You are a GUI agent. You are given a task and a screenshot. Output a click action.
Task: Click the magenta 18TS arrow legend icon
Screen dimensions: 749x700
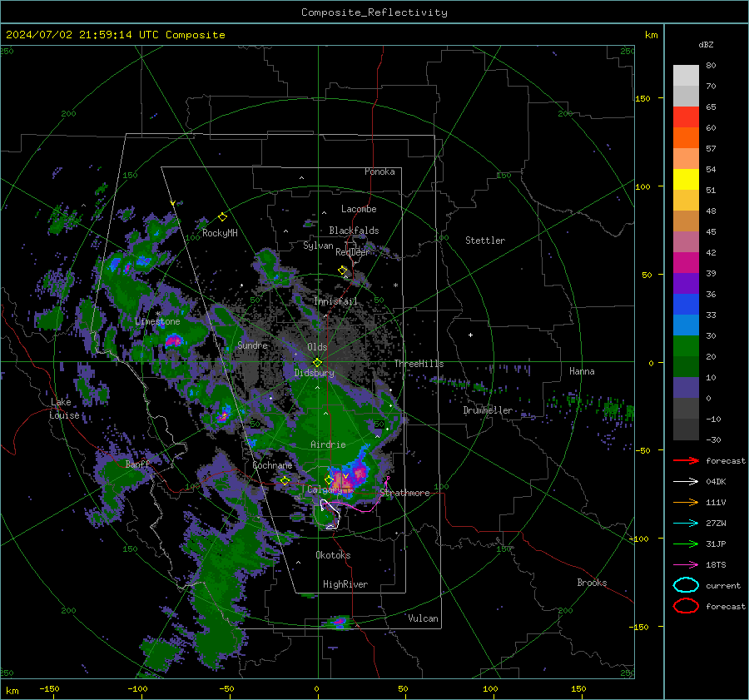click(686, 565)
